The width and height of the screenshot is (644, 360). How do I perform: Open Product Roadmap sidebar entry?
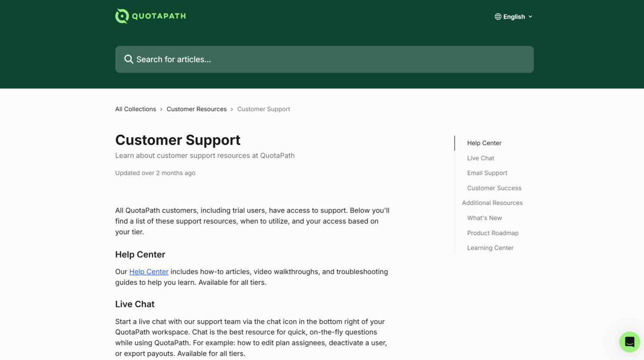pyautogui.click(x=493, y=233)
